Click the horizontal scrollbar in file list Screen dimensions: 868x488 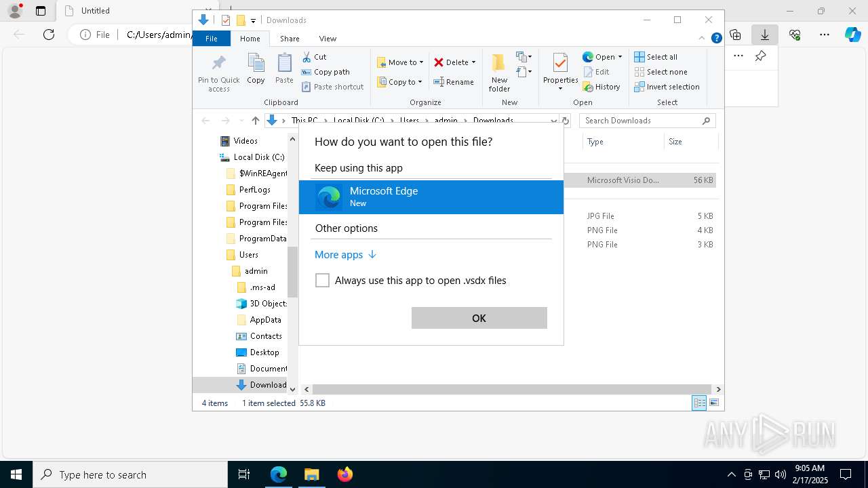pyautogui.click(x=512, y=390)
